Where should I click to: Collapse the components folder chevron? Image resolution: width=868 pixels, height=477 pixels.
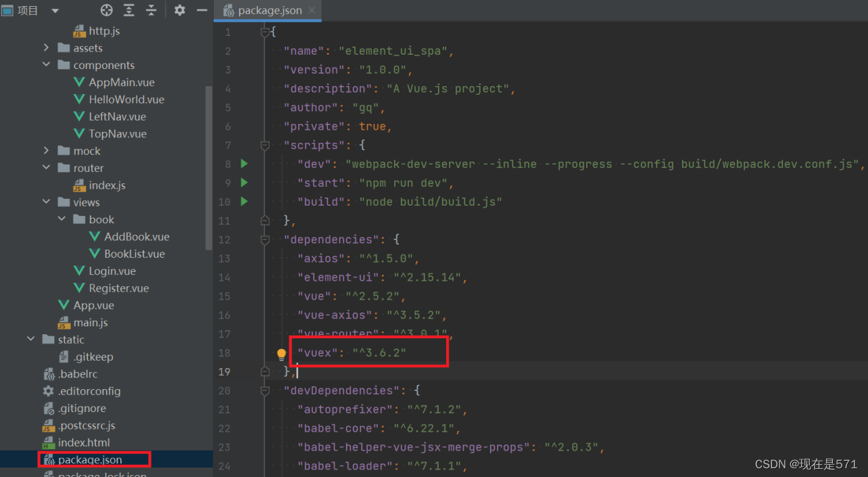click(x=46, y=65)
